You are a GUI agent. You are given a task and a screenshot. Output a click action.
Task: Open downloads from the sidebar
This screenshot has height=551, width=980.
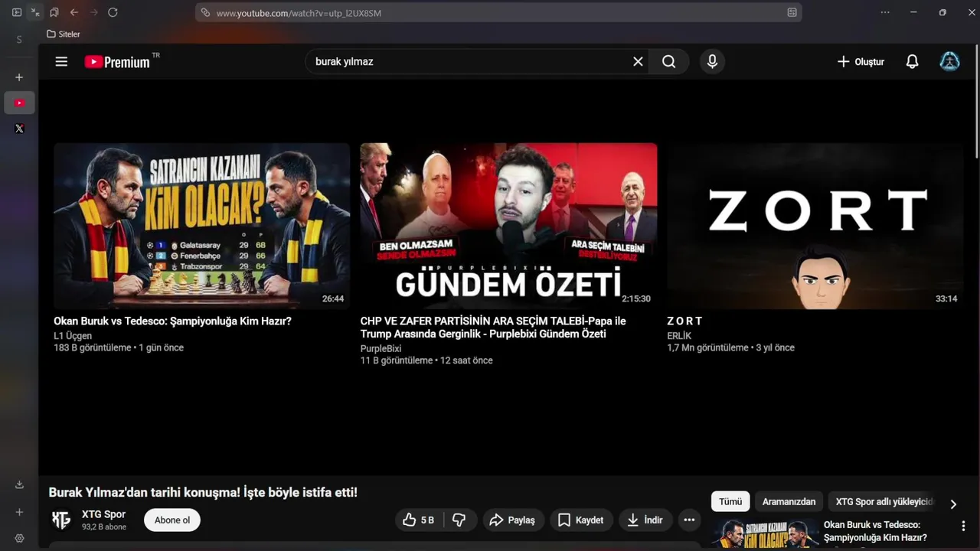point(19,484)
